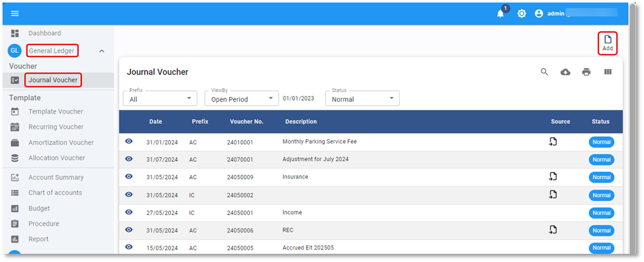644x262 pixels.
Task: Click eye icon for REC voucher row
Action: coord(129,230)
